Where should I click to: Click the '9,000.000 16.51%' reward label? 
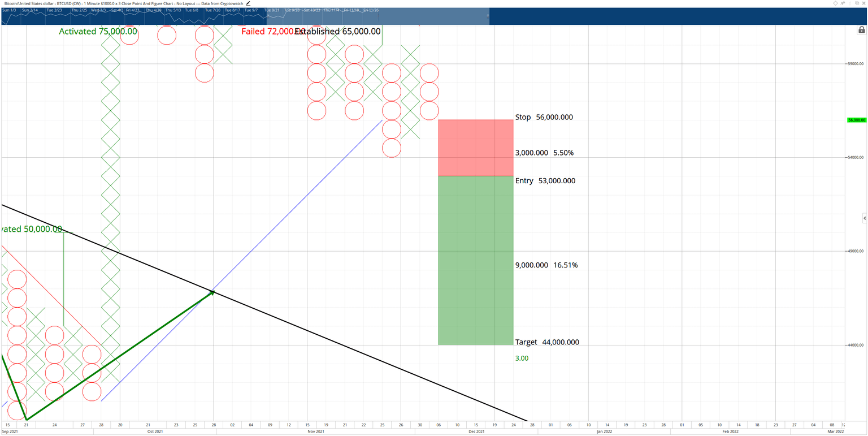click(x=546, y=265)
